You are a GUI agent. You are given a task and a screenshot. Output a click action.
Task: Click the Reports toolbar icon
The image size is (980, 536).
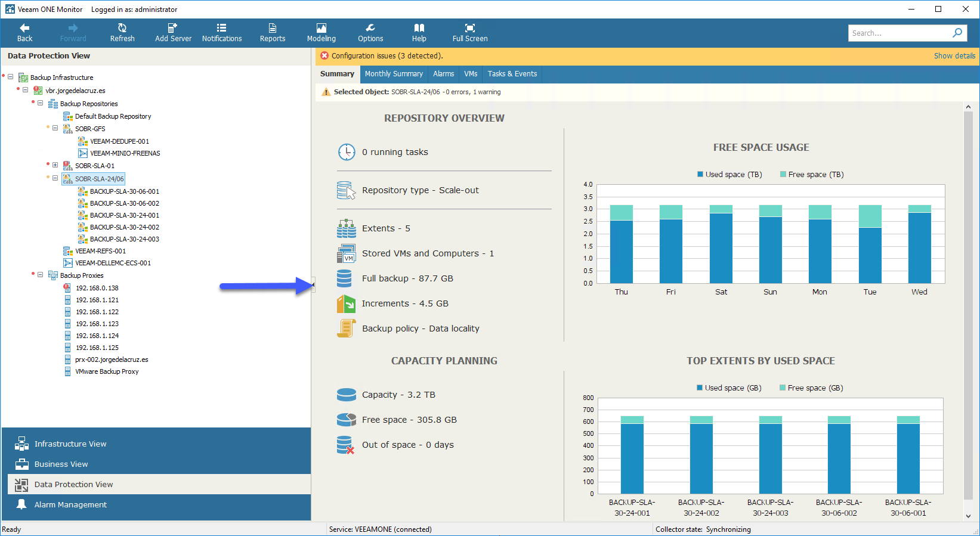(x=273, y=28)
